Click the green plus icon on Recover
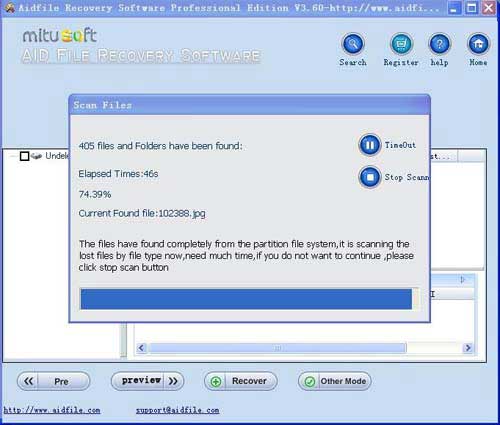 pyautogui.click(x=216, y=381)
